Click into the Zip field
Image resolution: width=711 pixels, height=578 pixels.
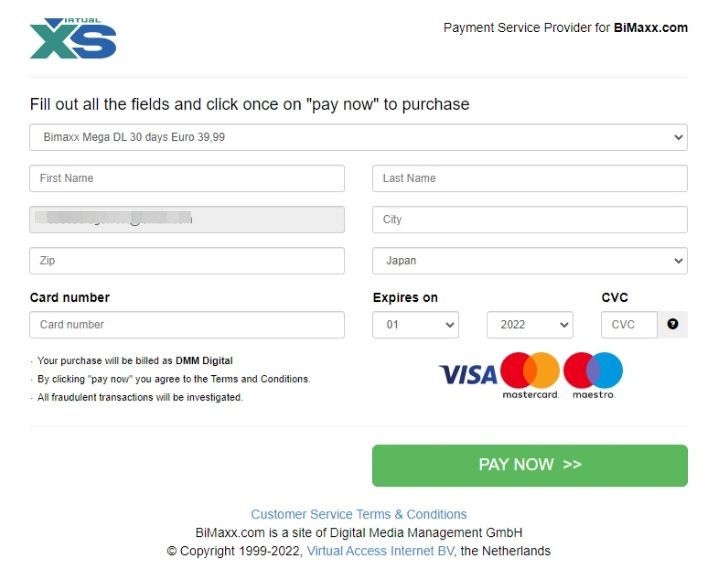187,261
